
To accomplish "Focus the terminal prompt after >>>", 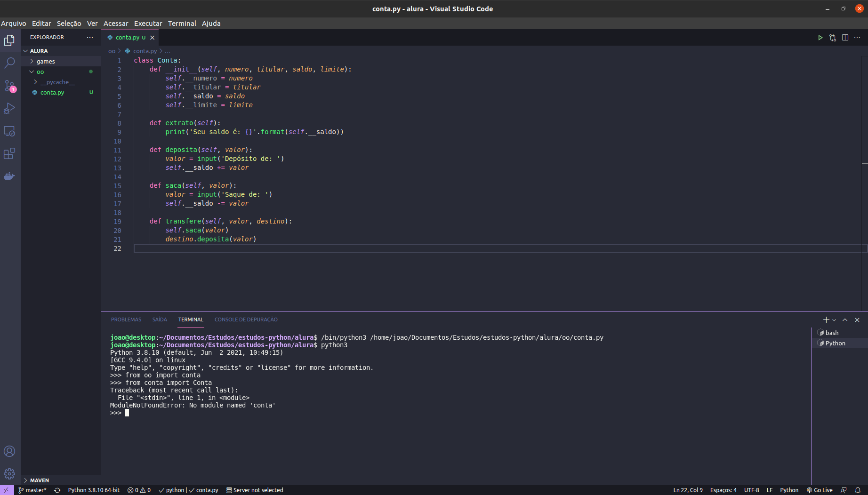I will point(127,413).
